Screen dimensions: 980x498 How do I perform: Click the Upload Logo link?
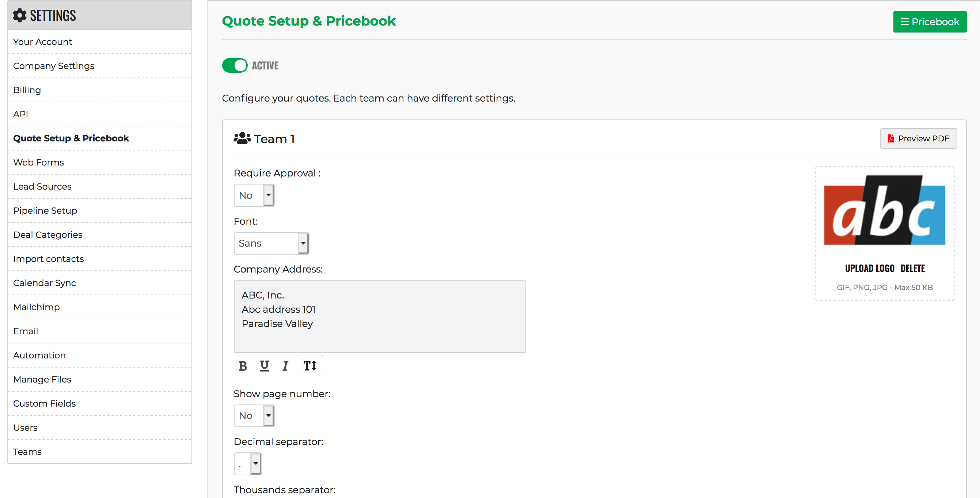tap(869, 268)
